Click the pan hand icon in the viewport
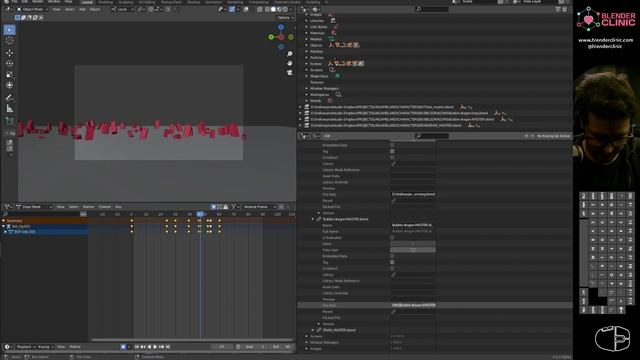 (x=290, y=63)
